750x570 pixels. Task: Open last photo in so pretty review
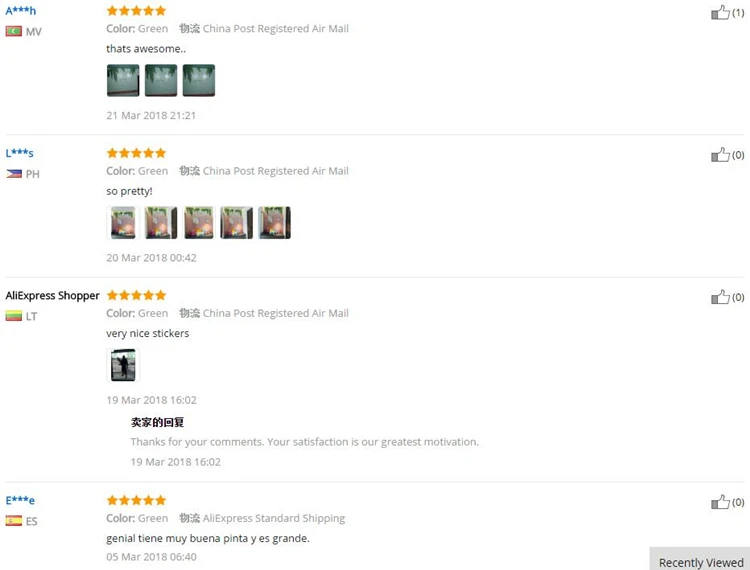(275, 223)
